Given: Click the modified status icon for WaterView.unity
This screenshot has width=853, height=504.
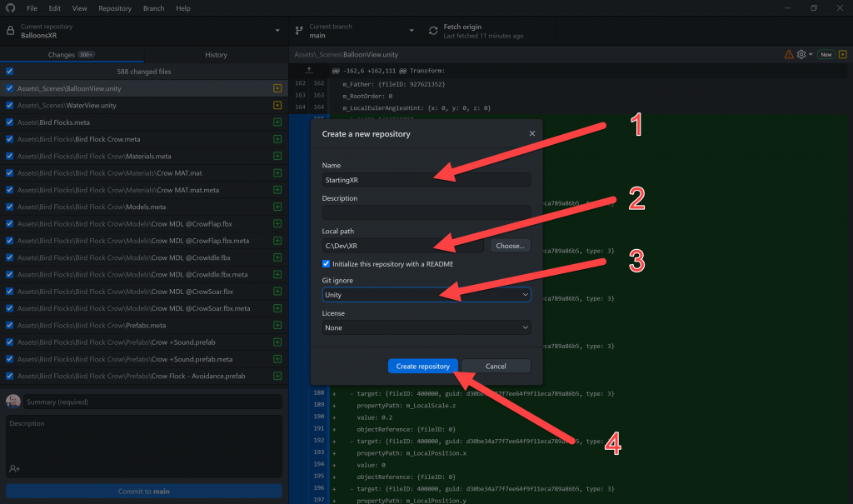Looking at the screenshot, I should 277,105.
